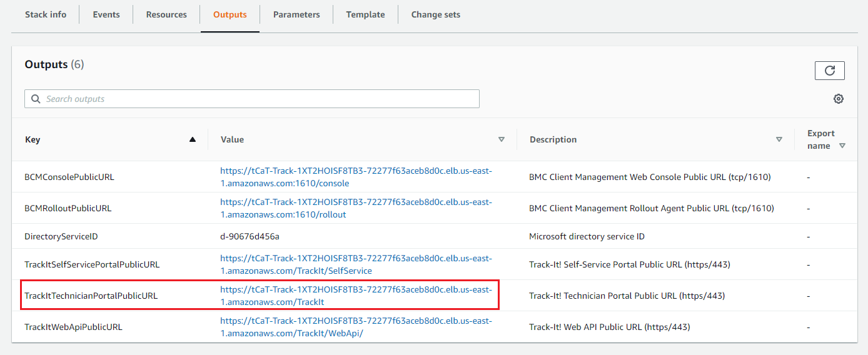The image size is (868, 355).
Task: Select the Outputs tab
Action: tap(230, 14)
